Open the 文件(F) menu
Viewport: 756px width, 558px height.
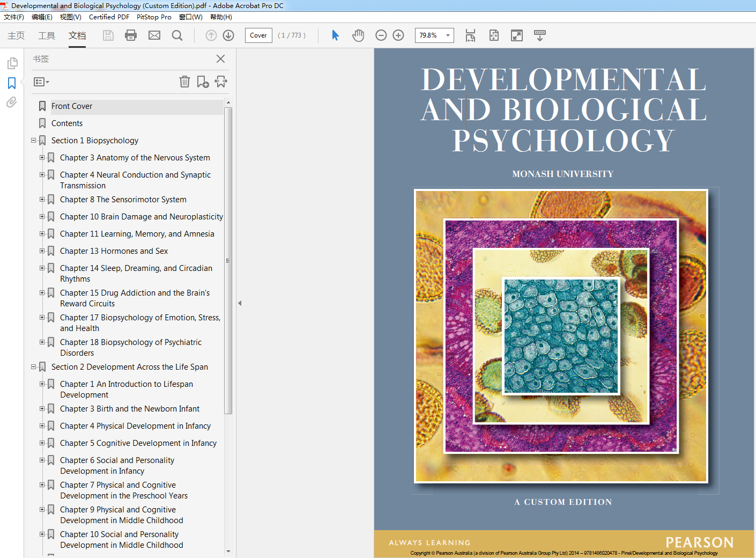click(x=14, y=17)
